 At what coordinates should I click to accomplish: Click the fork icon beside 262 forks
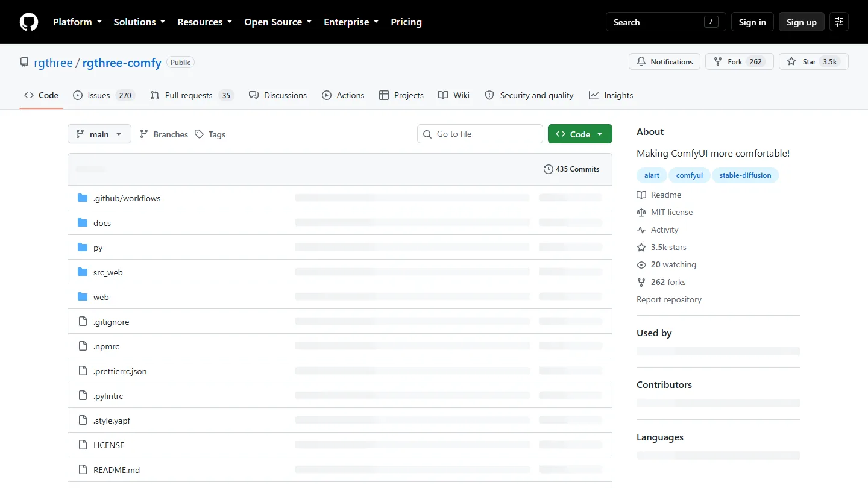pos(641,282)
